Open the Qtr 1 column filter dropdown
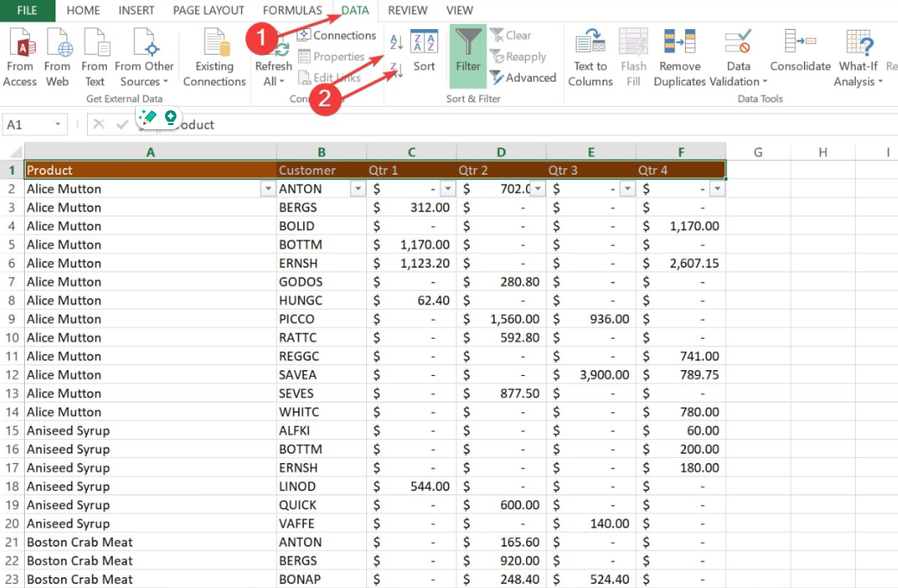 pyautogui.click(x=448, y=188)
